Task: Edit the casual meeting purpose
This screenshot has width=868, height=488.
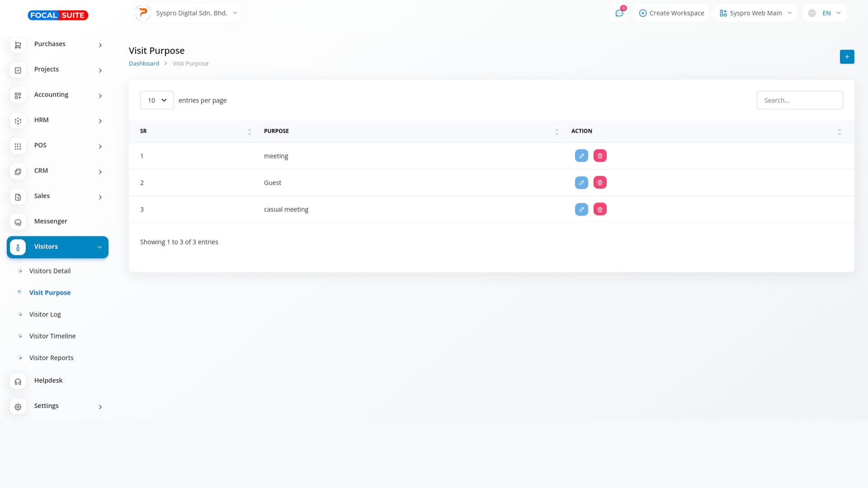Action: point(581,209)
